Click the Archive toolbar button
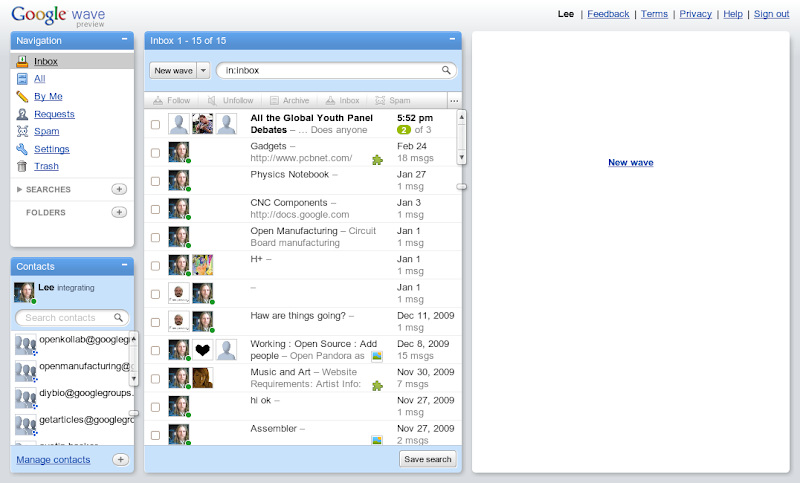The height and width of the screenshot is (483, 800). [x=289, y=100]
